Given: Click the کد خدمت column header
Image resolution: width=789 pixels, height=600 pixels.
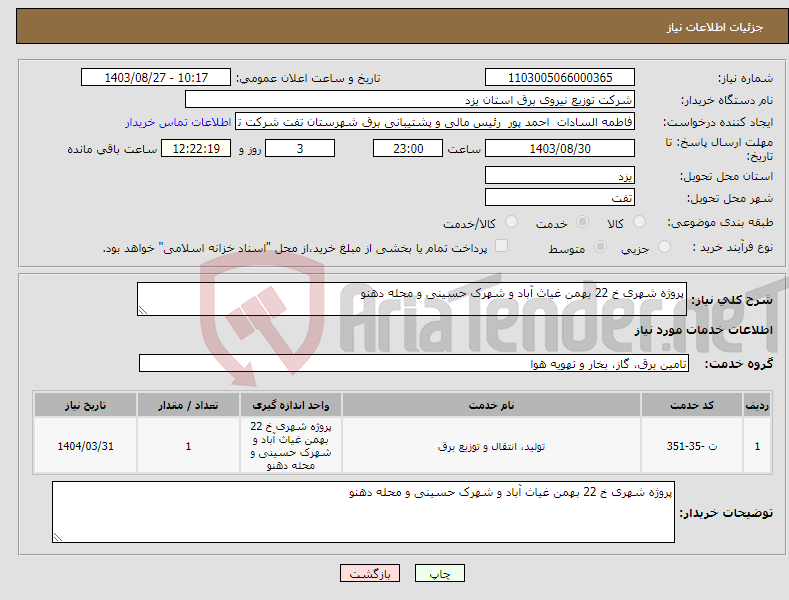Looking at the screenshot, I should pos(692,405).
